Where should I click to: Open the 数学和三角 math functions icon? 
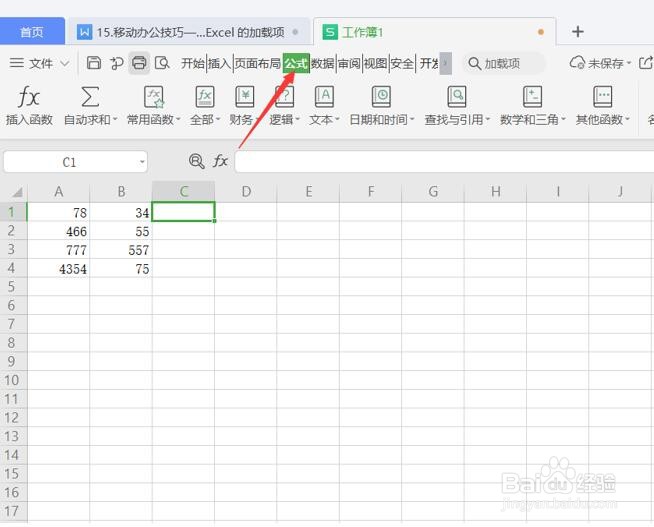click(533, 97)
